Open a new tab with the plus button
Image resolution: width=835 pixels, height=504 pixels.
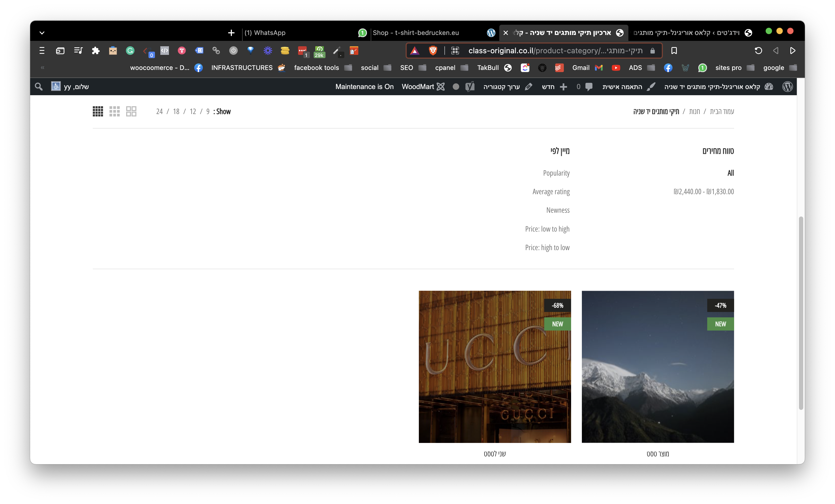click(231, 33)
